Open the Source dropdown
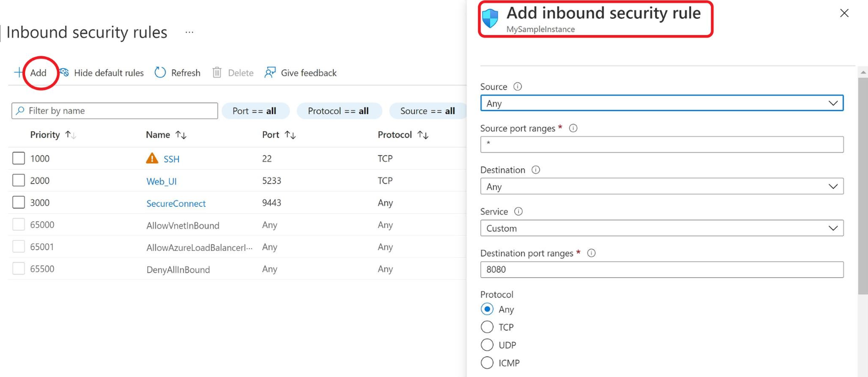Image resolution: width=868 pixels, height=377 pixels. (x=661, y=103)
